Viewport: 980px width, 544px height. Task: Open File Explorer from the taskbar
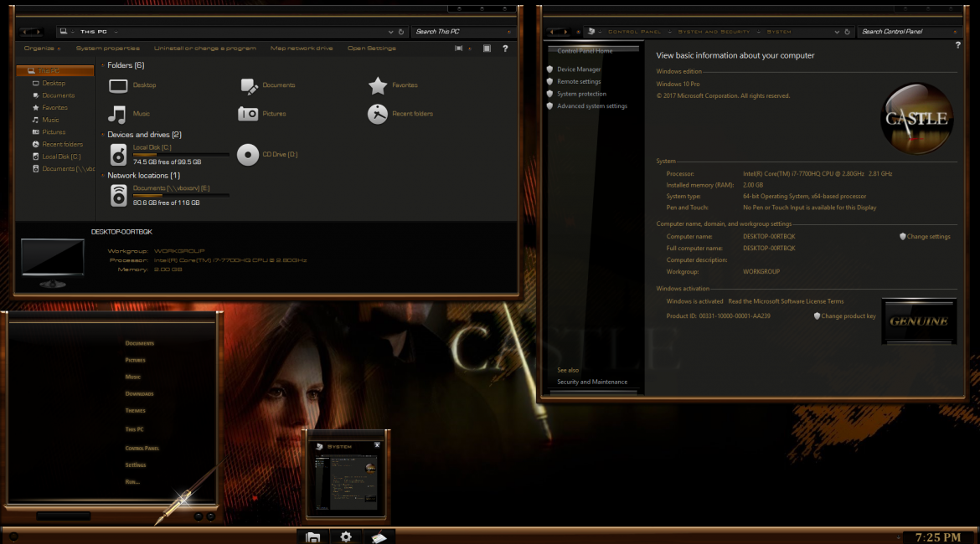click(312, 537)
